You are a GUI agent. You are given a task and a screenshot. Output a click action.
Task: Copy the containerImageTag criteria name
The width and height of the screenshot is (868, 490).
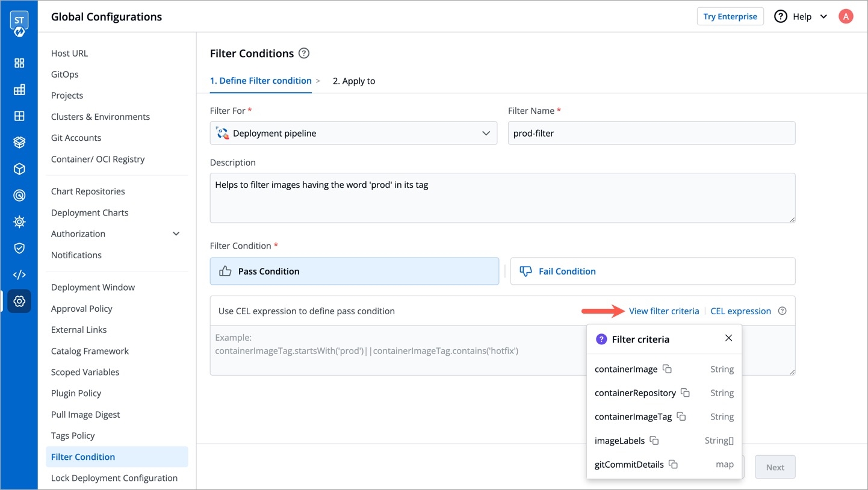(x=681, y=417)
